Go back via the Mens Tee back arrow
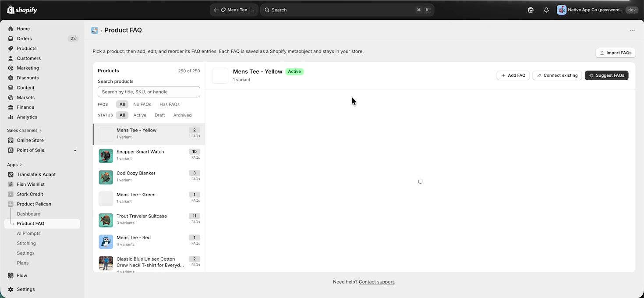This screenshot has height=298, width=644. tap(216, 10)
